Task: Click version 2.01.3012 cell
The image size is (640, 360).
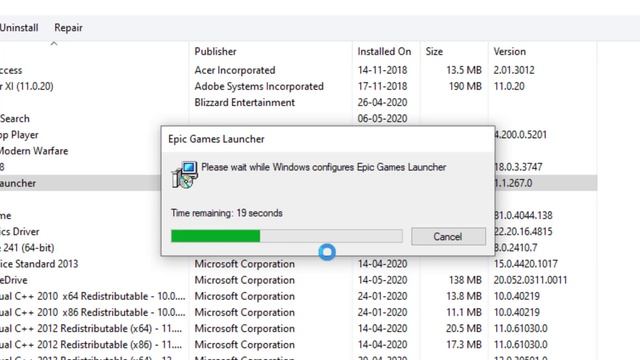Action: click(514, 70)
